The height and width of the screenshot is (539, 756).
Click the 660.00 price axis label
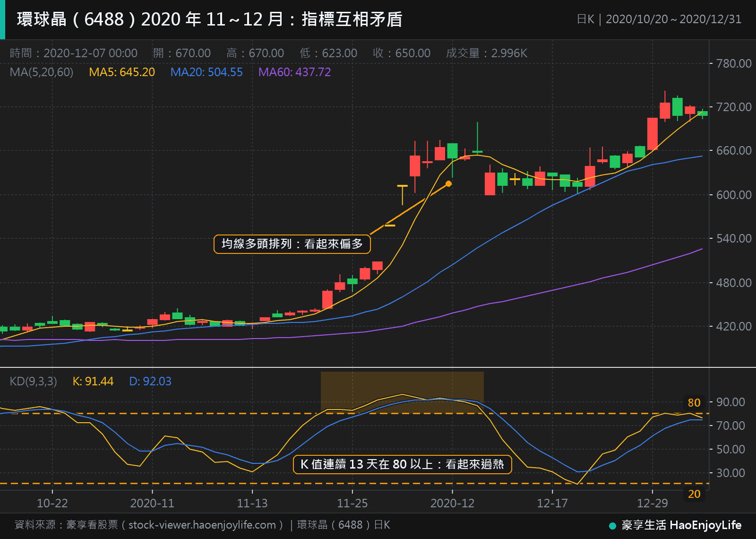[734, 150]
